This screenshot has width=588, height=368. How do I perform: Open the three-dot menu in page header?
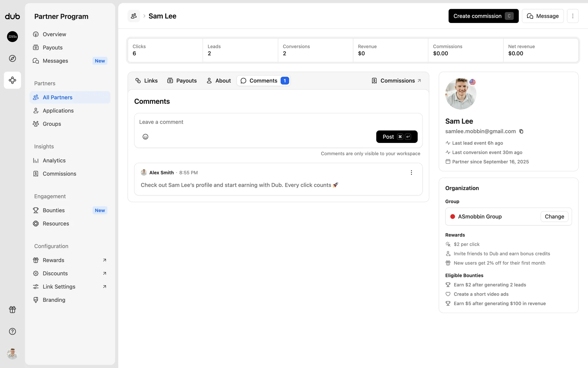tap(572, 16)
